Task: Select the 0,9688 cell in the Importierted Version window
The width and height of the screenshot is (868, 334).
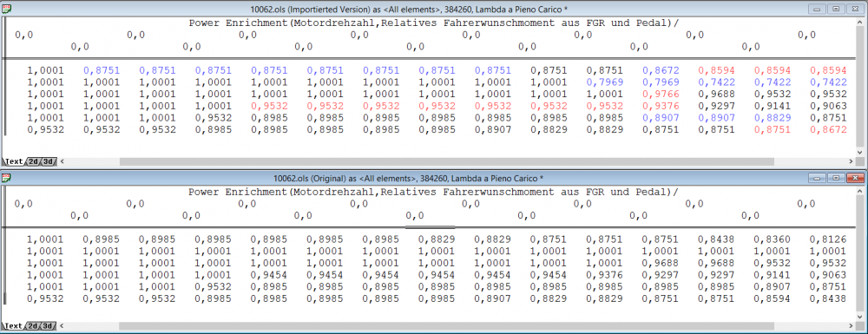Action: coord(716,95)
